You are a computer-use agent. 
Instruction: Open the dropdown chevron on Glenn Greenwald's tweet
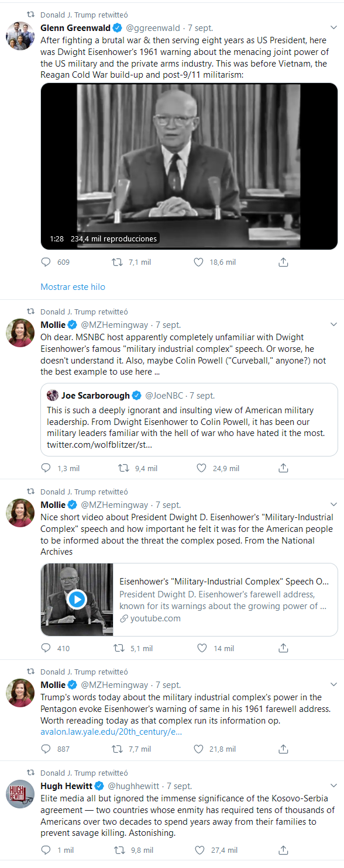tap(333, 27)
